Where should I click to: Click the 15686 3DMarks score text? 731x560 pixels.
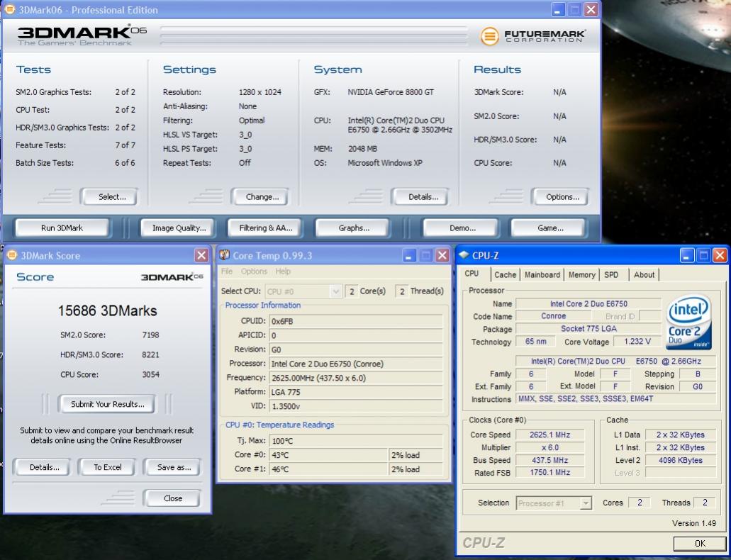click(107, 311)
